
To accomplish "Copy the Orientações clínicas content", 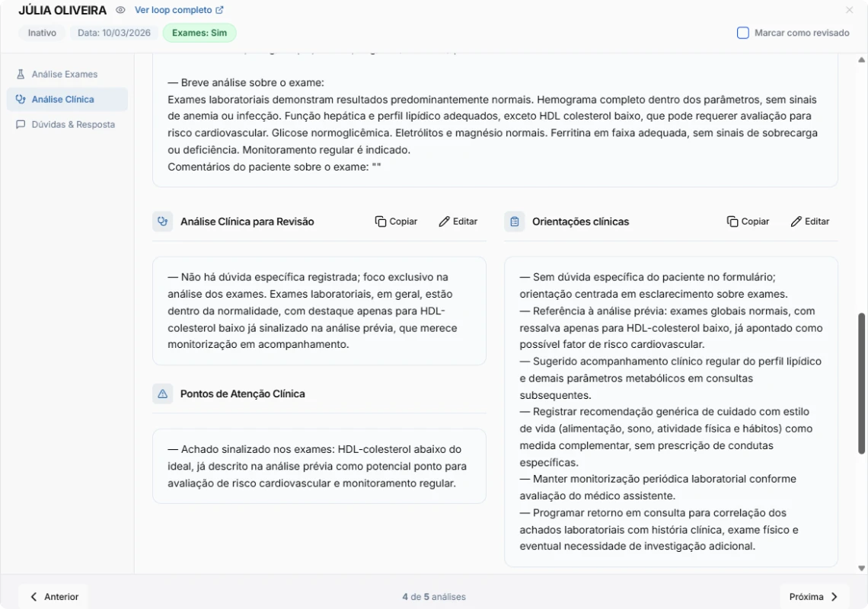I will (x=748, y=222).
